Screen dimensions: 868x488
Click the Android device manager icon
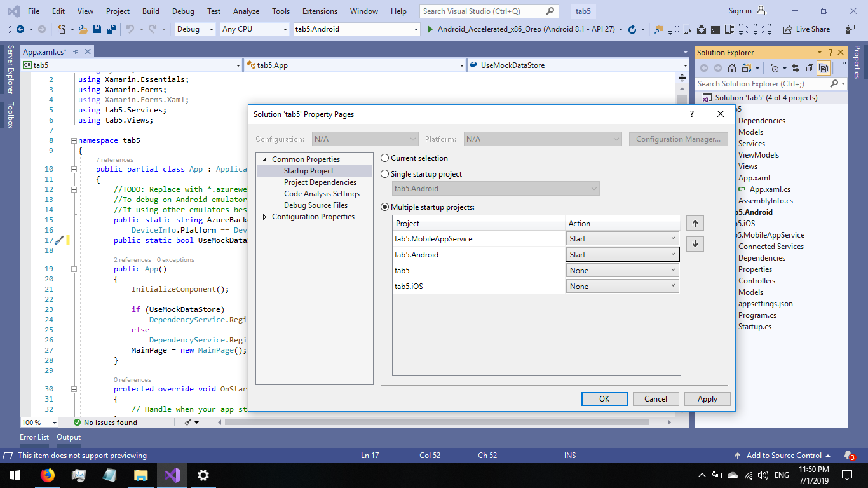tap(701, 29)
